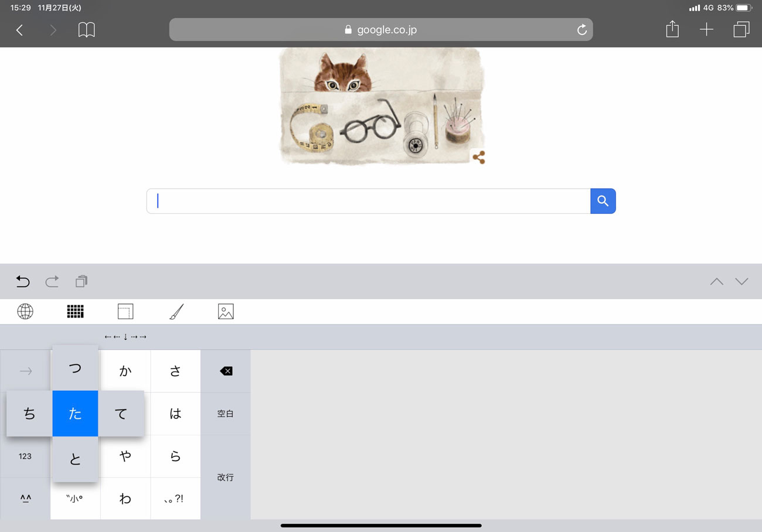Screen dimensions: 762x532
Task: Tap Safari's forward arrow
Action: coord(53,30)
